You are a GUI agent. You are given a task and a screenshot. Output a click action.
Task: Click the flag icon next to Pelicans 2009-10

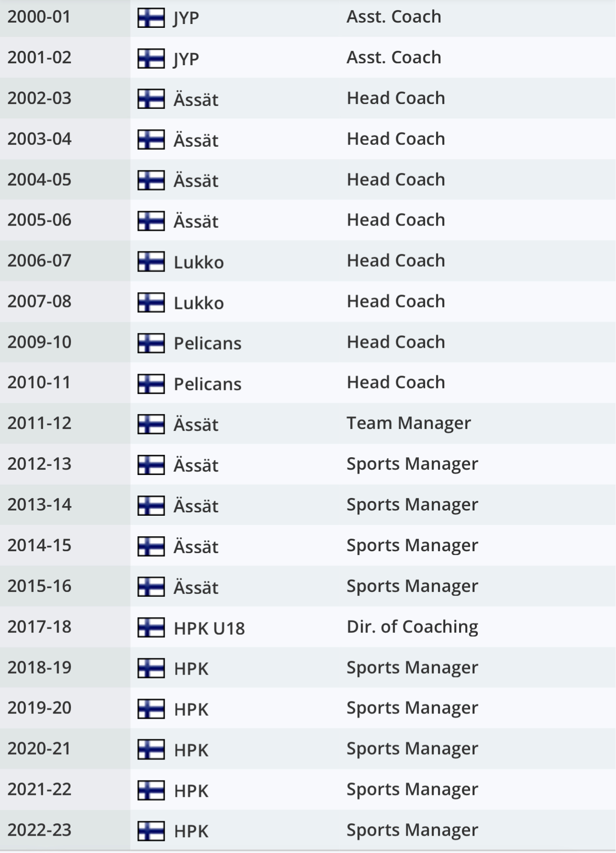point(151,343)
